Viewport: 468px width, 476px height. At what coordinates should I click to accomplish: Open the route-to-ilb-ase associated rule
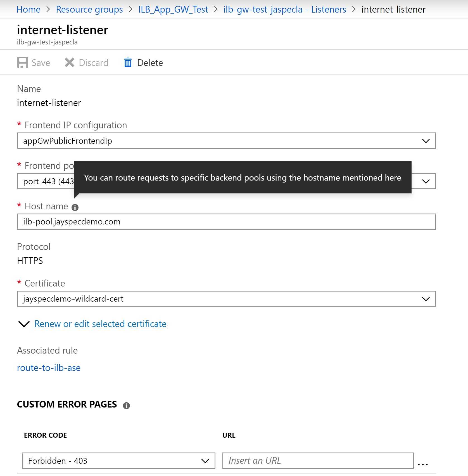pyautogui.click(x=49, y=368)
